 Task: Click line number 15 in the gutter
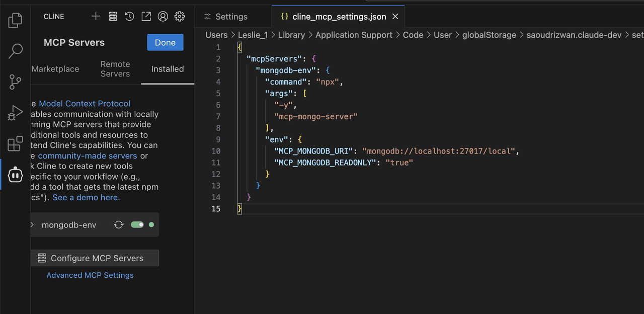[x=216, y=209]
